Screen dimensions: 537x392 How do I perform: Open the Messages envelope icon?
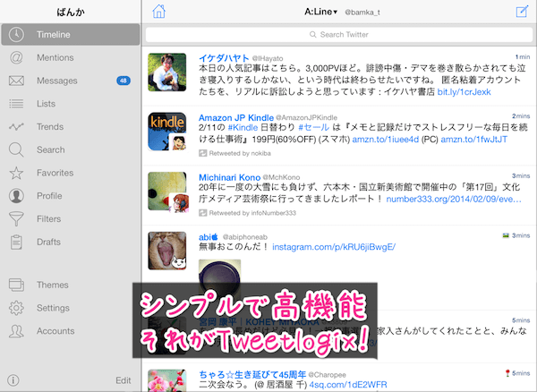point(16,81)
